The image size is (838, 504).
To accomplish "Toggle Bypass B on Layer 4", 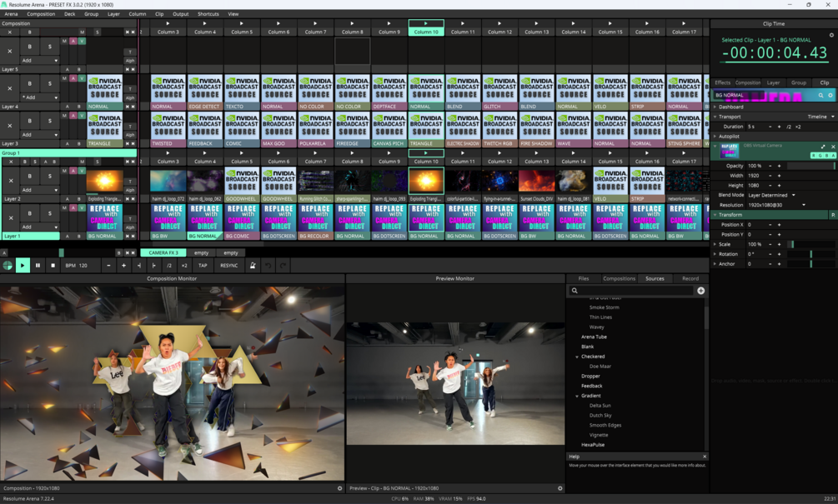I will point(29,84).
